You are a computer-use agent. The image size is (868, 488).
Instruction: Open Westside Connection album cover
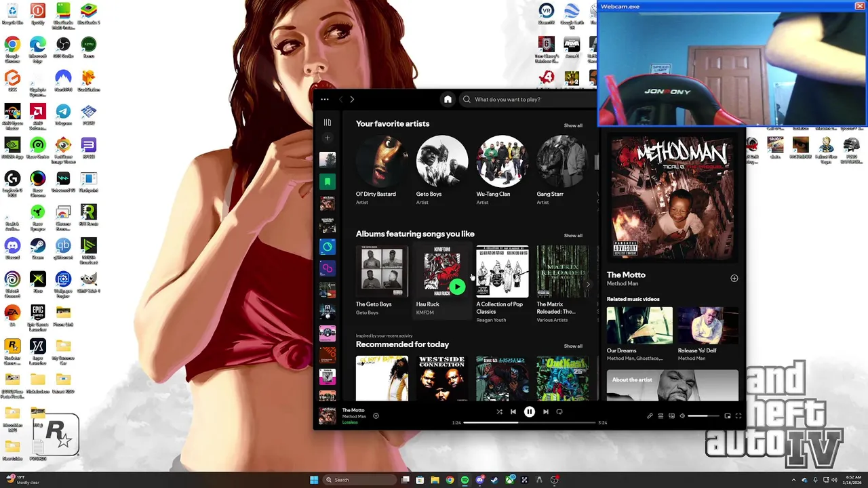point(442,379)
